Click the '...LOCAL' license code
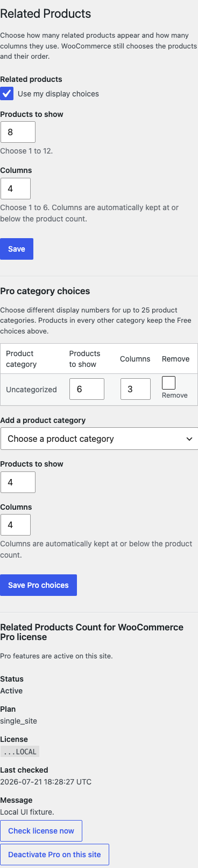Viewport: 198px width, 868px height. (19, 752)
